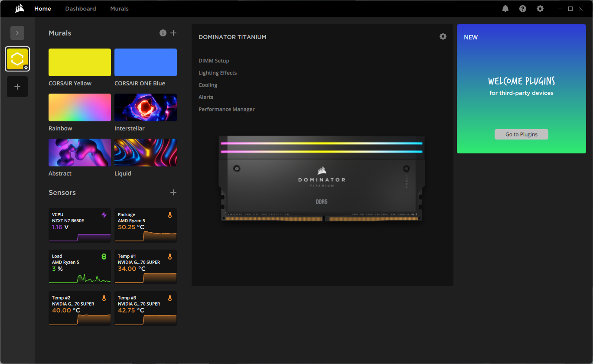Click the Package thermometer icon
The height and width of the screenshot is (364, 593).
(170, 215)
